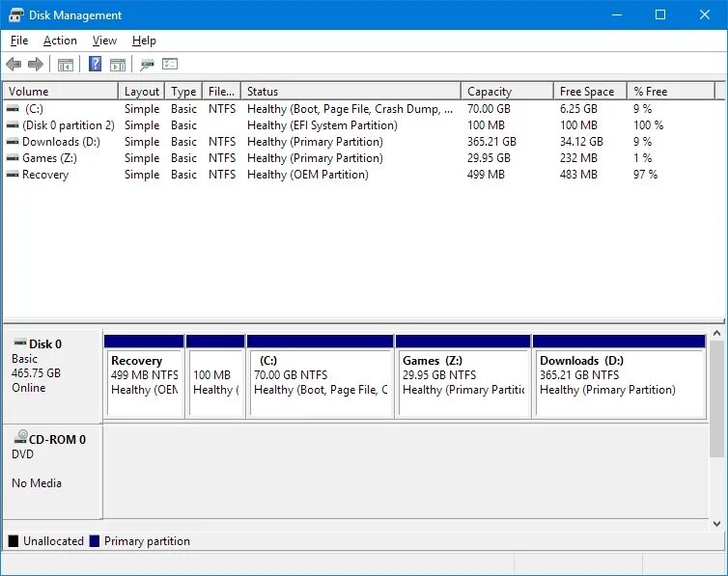Screen dimensions: 728x576
Task: Click the Properties/Settings list toolbar icon
Action: 170,64
